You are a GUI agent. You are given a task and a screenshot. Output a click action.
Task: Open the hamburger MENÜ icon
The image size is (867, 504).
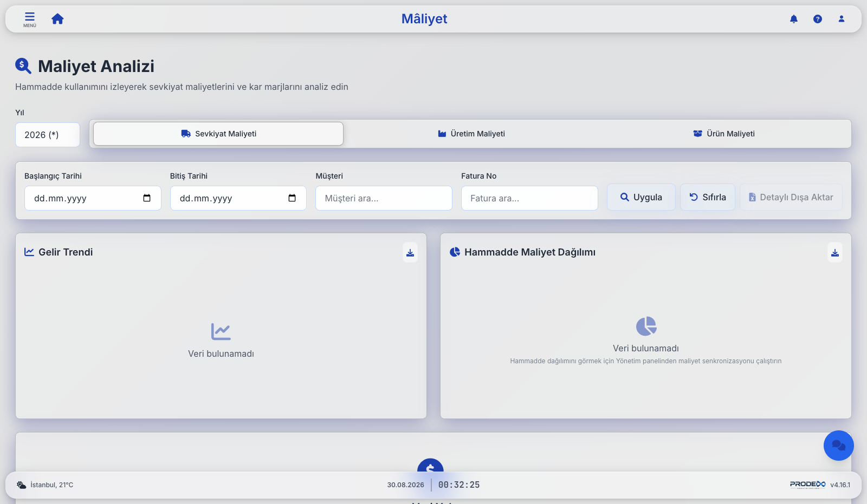coord(30,19)
